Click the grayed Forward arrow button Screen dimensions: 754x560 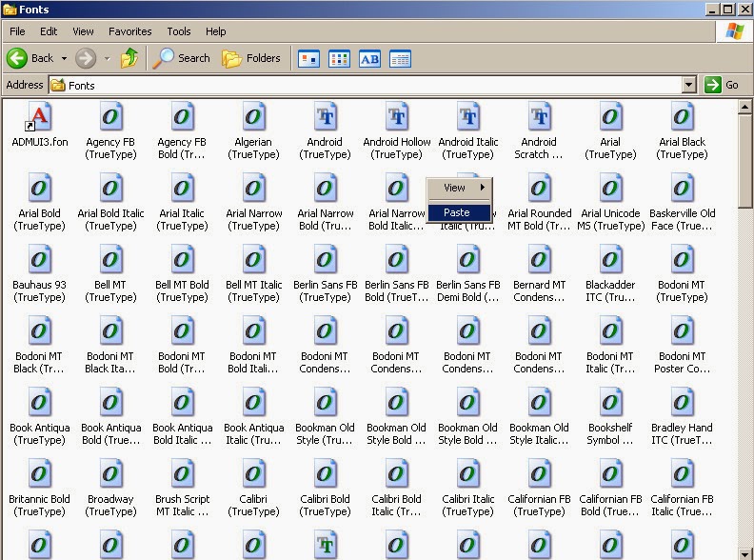point(86,58)
